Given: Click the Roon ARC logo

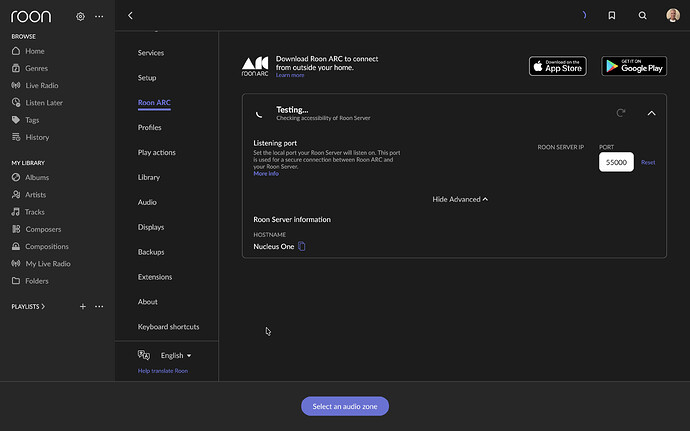Looking at the screenshot, I should coord(255,66).
